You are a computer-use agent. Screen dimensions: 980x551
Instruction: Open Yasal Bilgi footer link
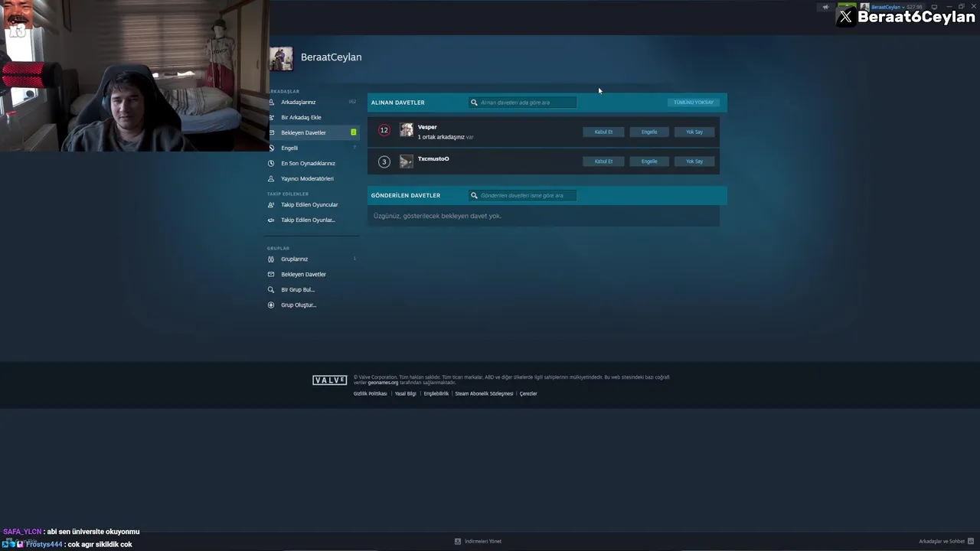pos(405,393)
